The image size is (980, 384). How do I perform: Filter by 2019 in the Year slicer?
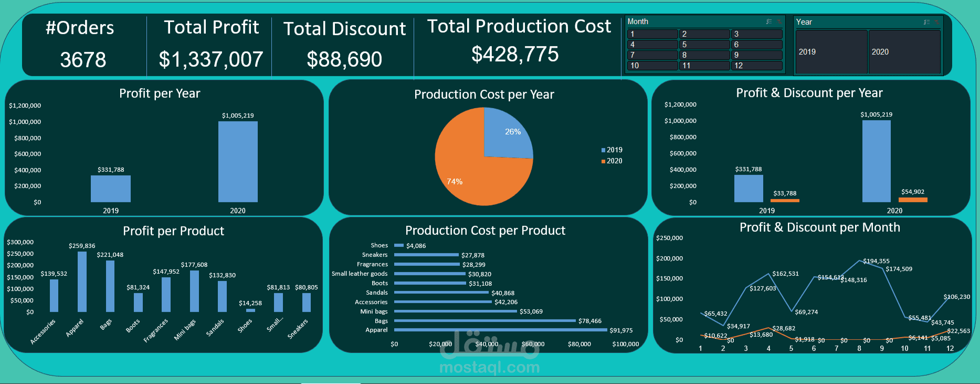(831, 51)
